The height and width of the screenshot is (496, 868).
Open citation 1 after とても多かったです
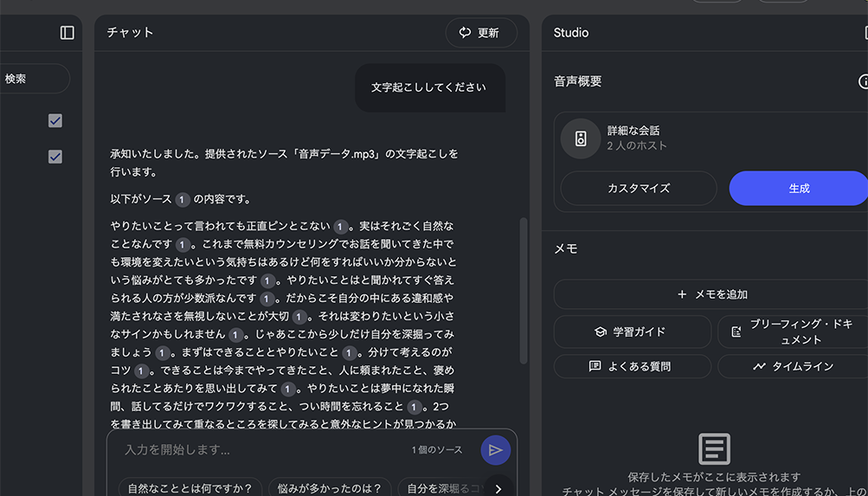(268, 280)
